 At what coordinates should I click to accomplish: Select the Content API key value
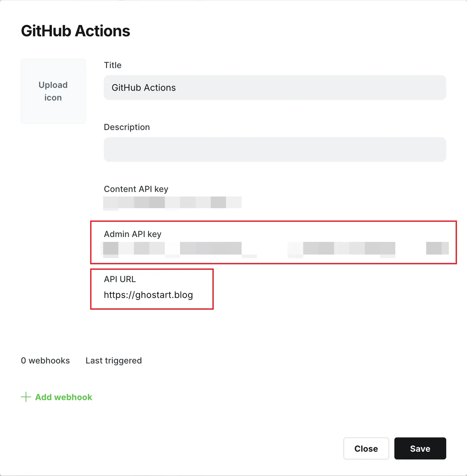(x=172, y=202)
